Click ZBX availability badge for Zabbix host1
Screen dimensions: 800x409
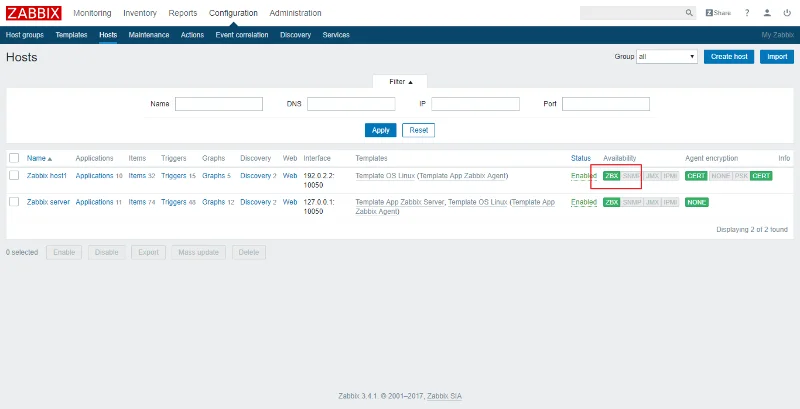611,176
